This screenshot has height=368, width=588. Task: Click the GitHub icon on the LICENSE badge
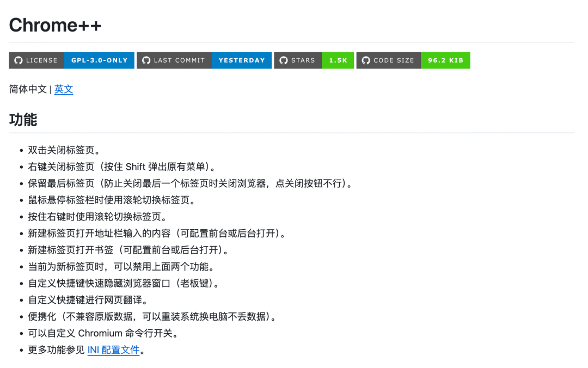pos(17,60)
